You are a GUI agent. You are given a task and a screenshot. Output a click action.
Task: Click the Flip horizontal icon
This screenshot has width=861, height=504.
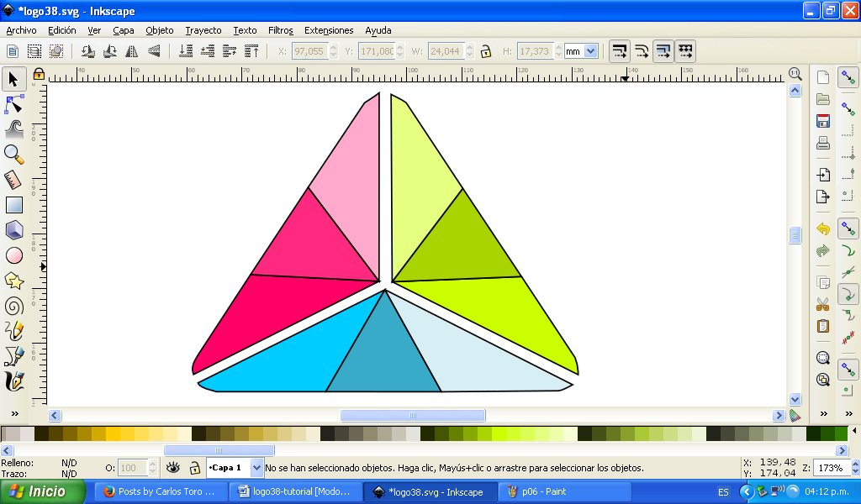[x=132, y=51]
